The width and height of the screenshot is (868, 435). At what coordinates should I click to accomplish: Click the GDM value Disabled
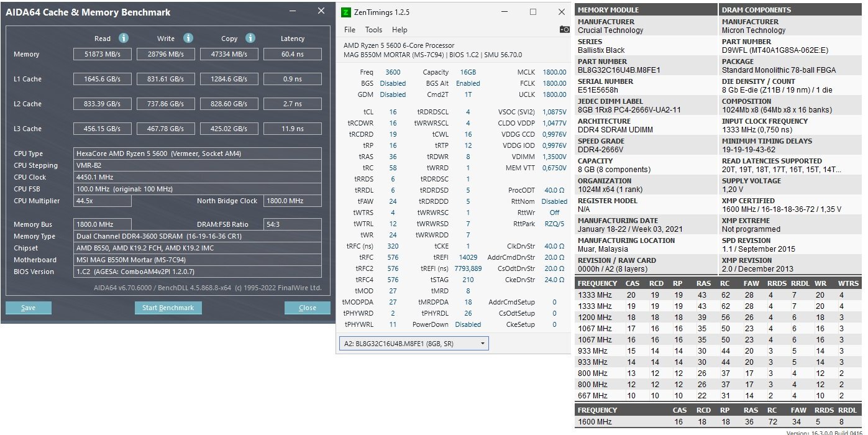(393, 94)
